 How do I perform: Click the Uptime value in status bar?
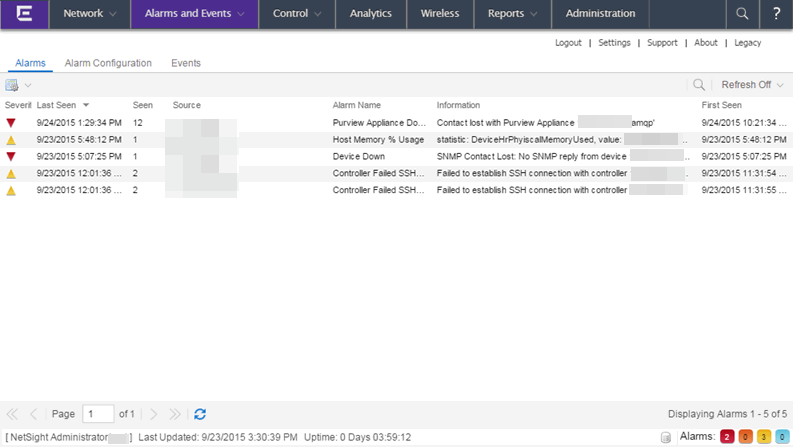(x=358, y=437)
